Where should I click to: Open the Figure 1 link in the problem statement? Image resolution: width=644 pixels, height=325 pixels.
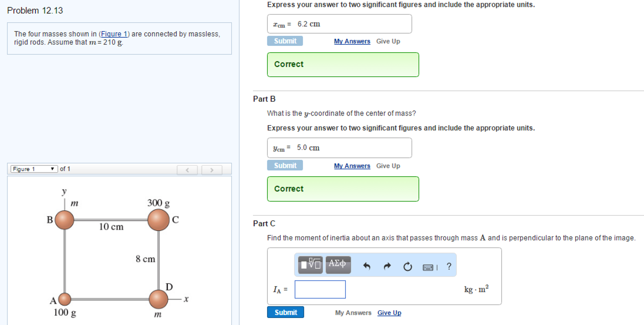114,34
